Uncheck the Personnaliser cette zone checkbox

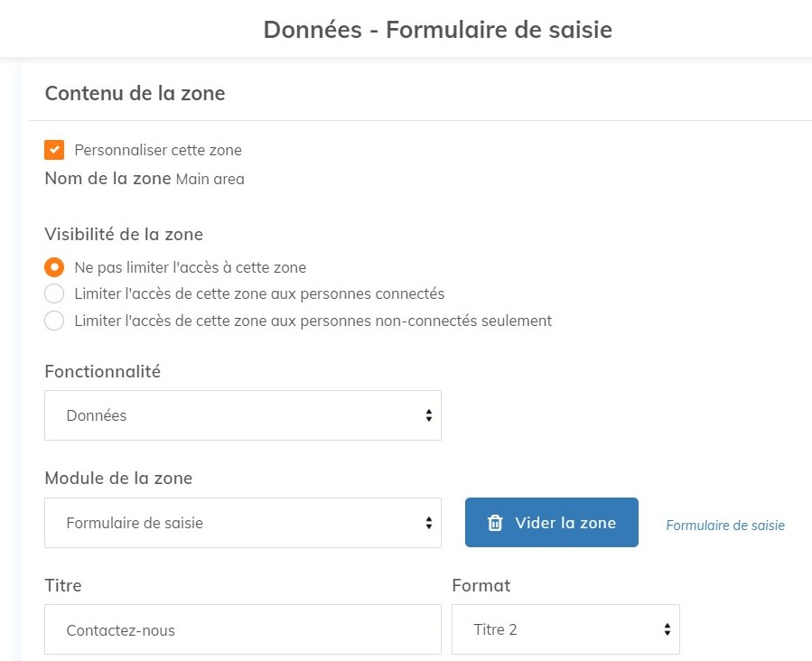coord(54,150)
